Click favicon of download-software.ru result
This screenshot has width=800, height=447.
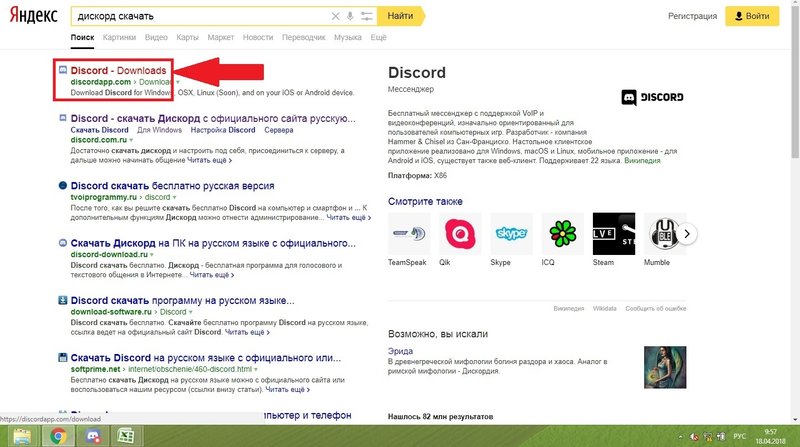click(63, 300)
